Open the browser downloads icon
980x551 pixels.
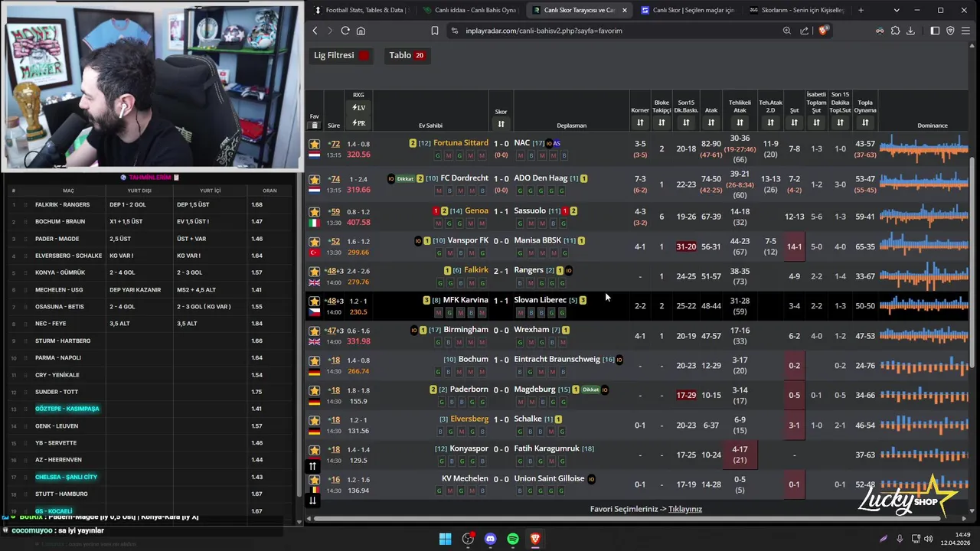910,31
